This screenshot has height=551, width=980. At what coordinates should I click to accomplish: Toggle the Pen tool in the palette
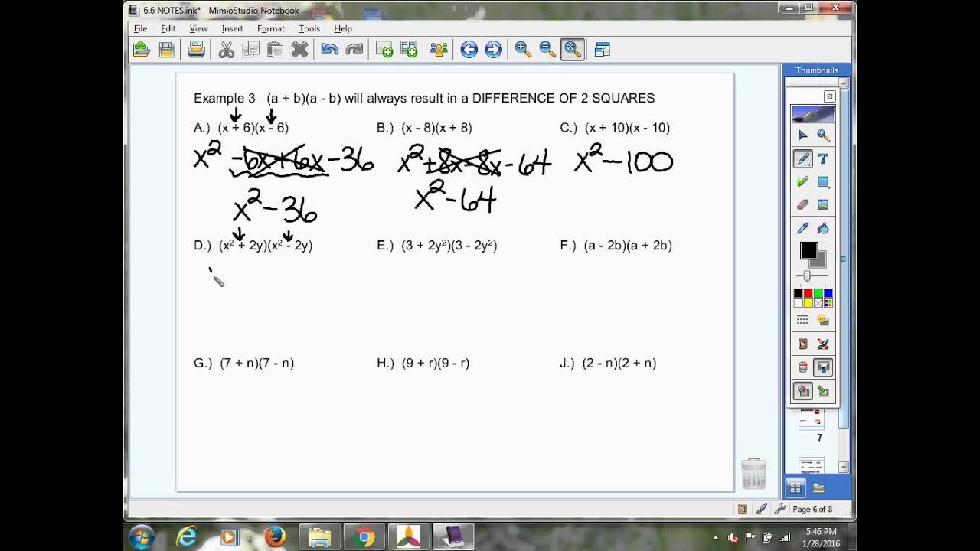pyautogui.click(x=802, y=159)
